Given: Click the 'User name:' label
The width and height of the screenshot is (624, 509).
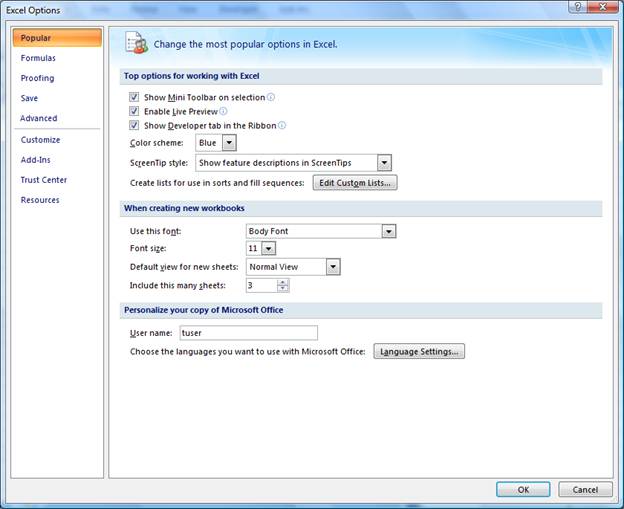Looking at the screenshot, I should tap(151, 333).
